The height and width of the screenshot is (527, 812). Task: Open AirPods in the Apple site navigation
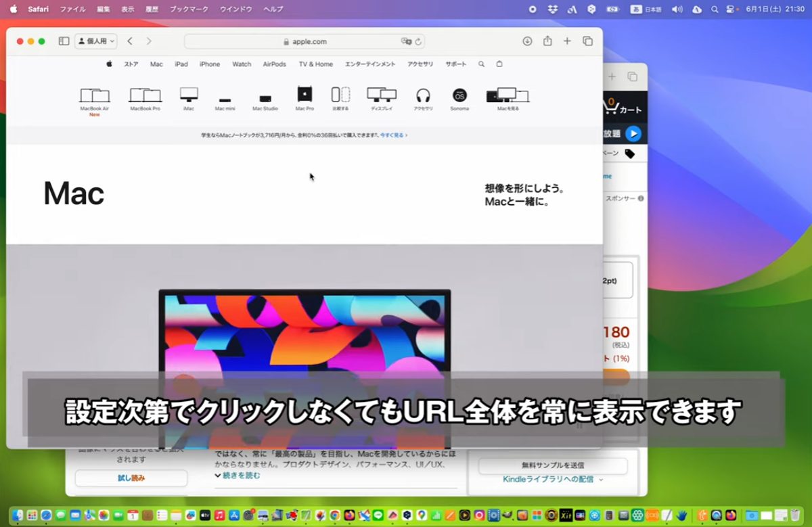275,64
